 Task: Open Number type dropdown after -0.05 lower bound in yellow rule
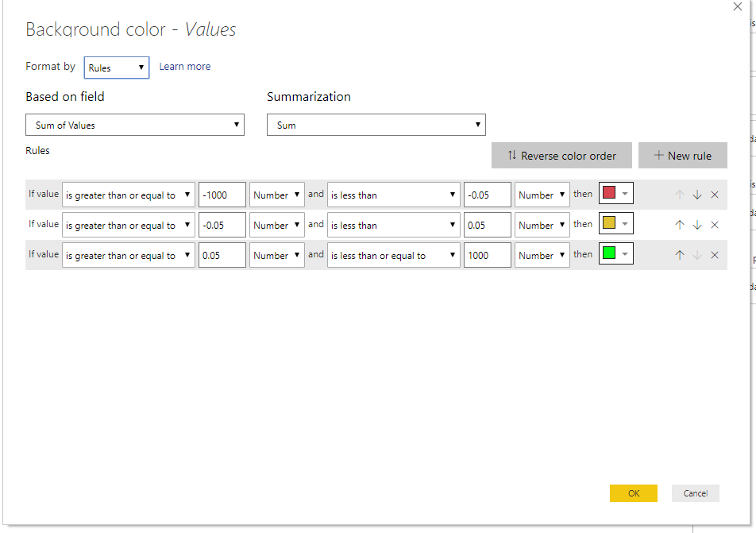click(277, 225)
